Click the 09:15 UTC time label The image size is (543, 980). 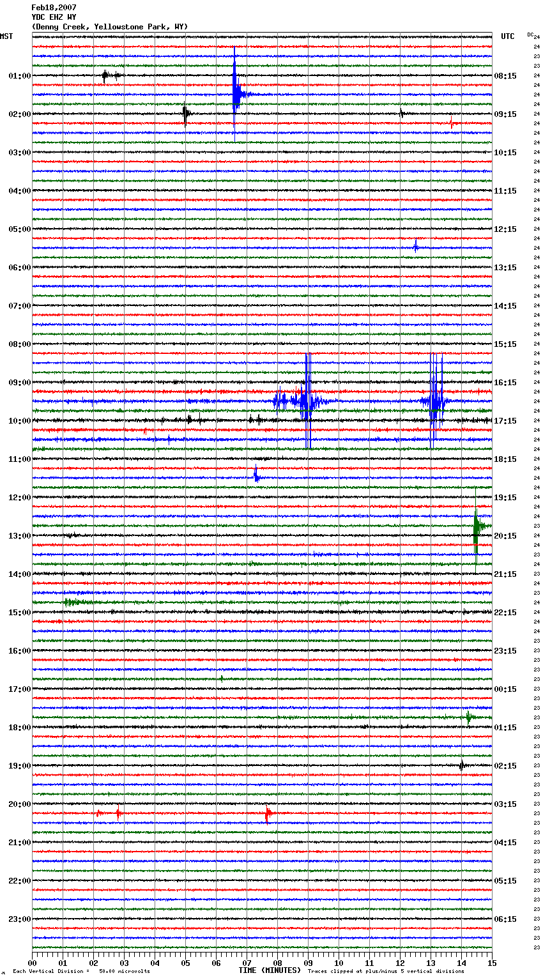[505, 114]
